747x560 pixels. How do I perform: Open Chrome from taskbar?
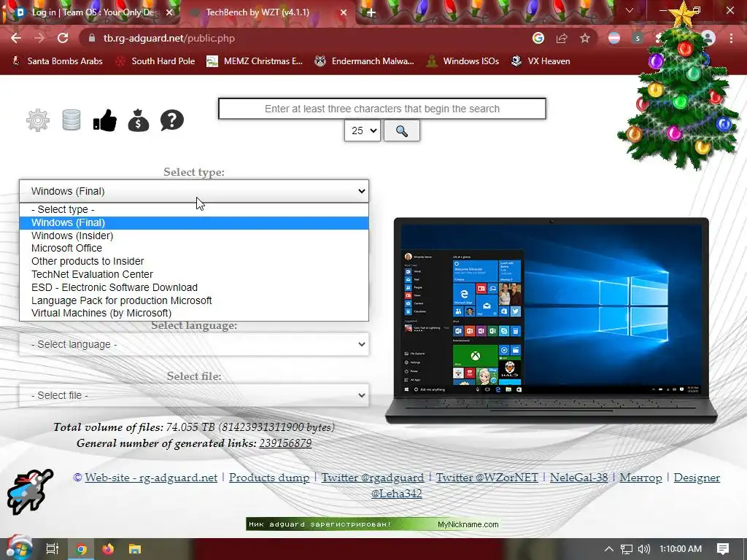pos(81,549)
